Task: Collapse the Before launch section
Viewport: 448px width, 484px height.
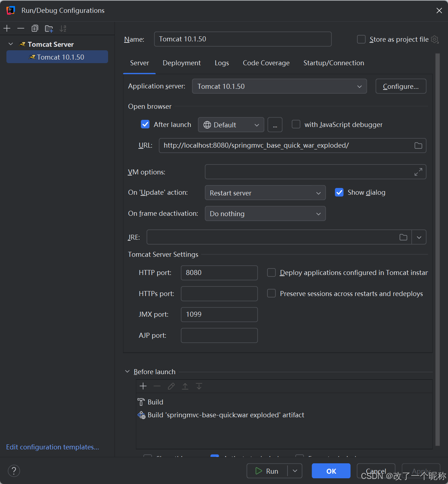Action: (127, 372)
